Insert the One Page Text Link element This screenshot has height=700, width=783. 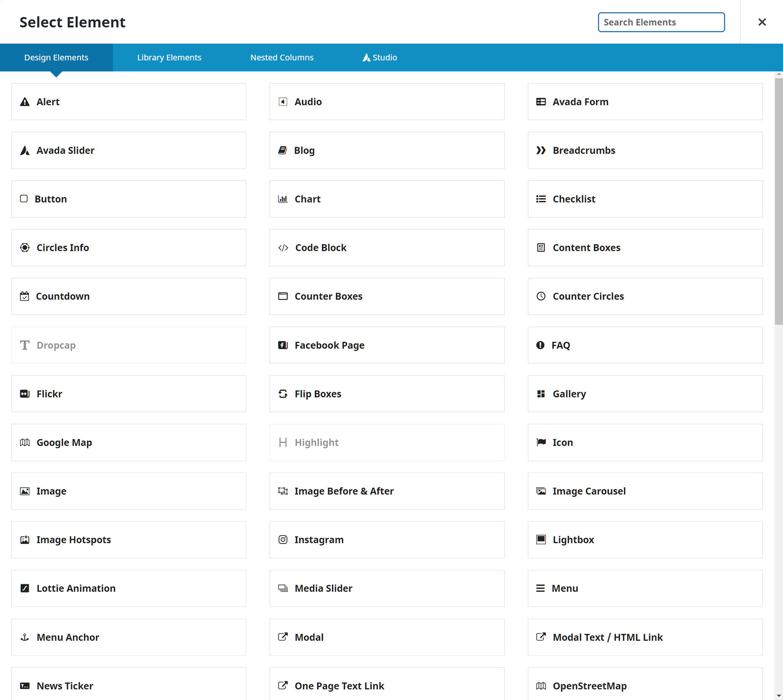pyautogui.click(x=387, y=684)
